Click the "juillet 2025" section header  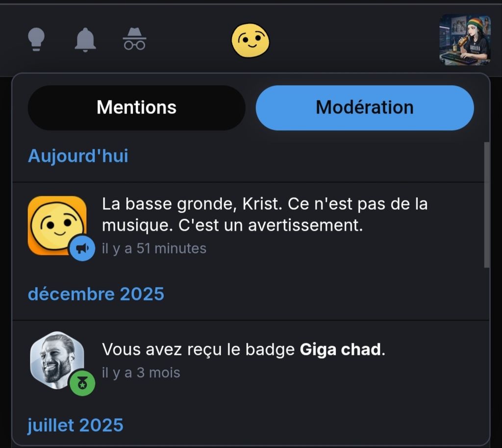[75, 425]
